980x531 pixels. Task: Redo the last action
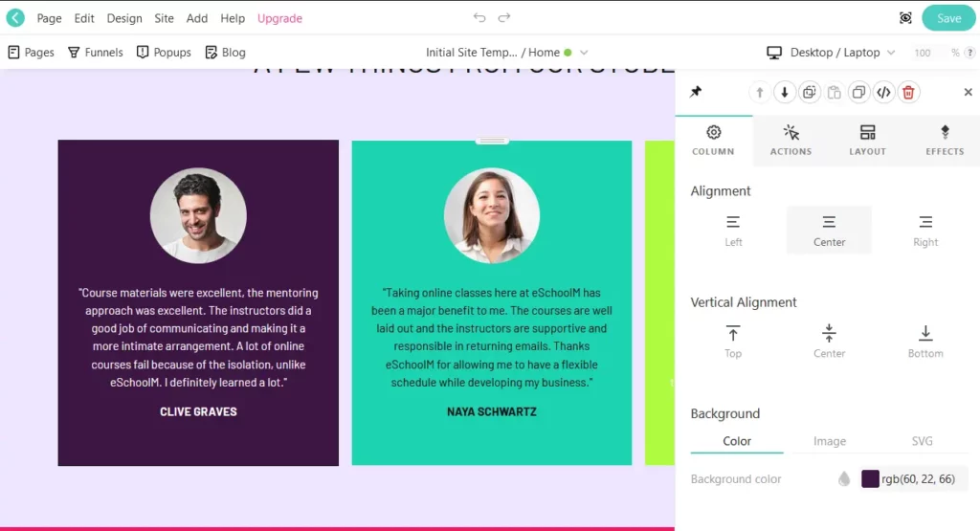pos(504,17)
